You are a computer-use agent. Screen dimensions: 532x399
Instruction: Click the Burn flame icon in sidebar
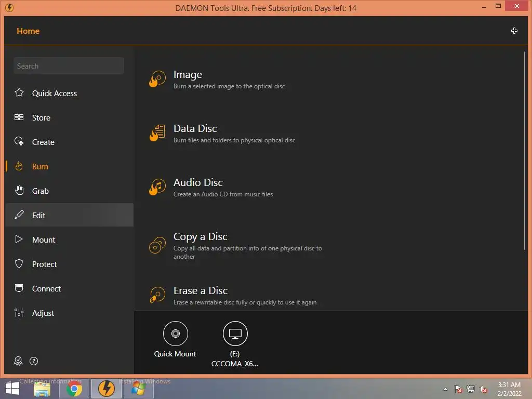click(x=19, y=166)
